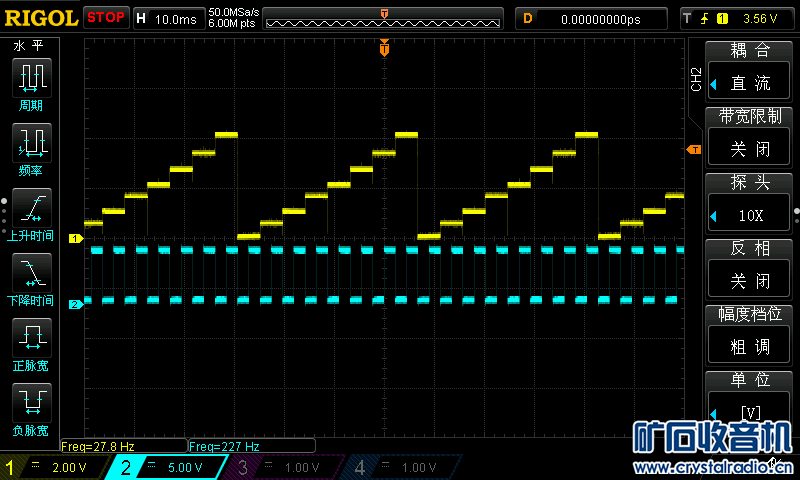Switch to channel 2 tab at 5.00 V
The image size is (800, 480).
[170, 467]
